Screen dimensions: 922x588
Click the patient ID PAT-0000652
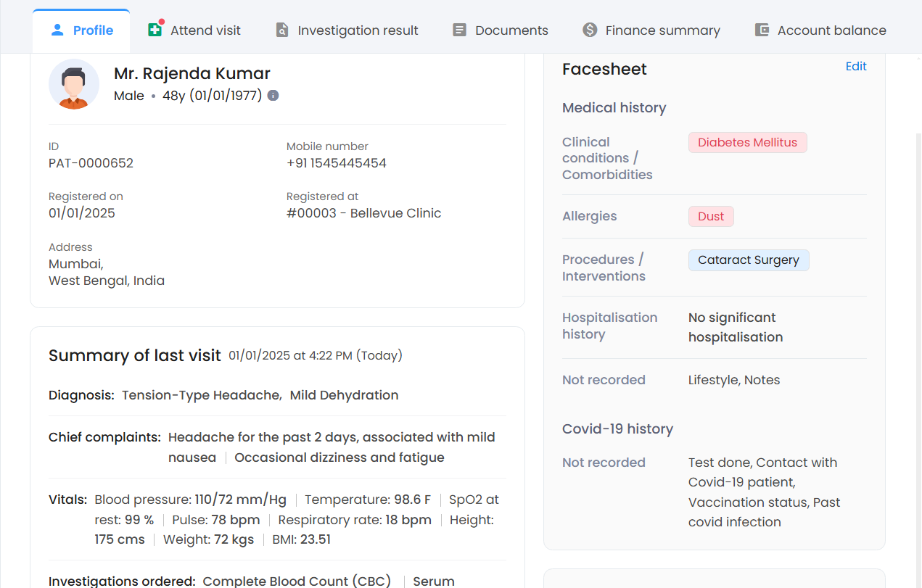pos(91,163)
